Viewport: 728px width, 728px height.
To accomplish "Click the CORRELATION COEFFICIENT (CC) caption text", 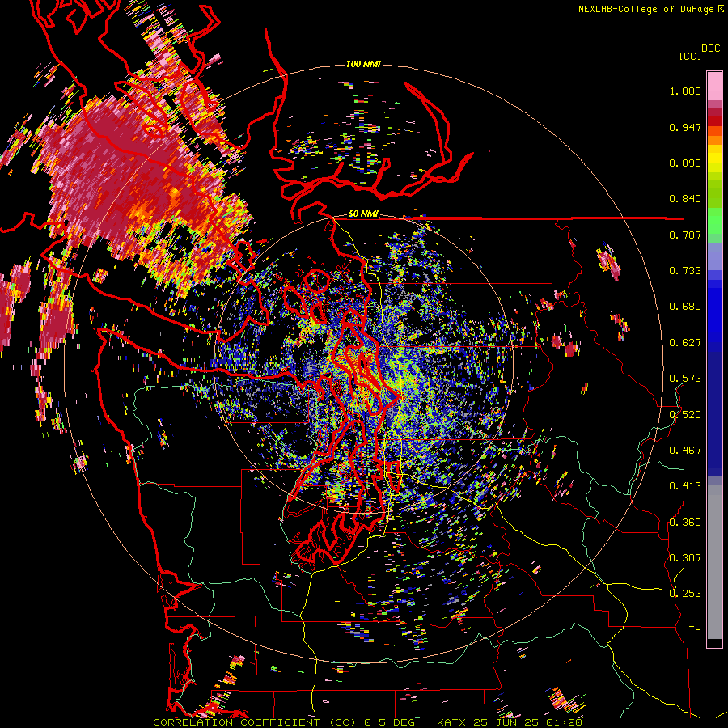I will pos(255,722).
